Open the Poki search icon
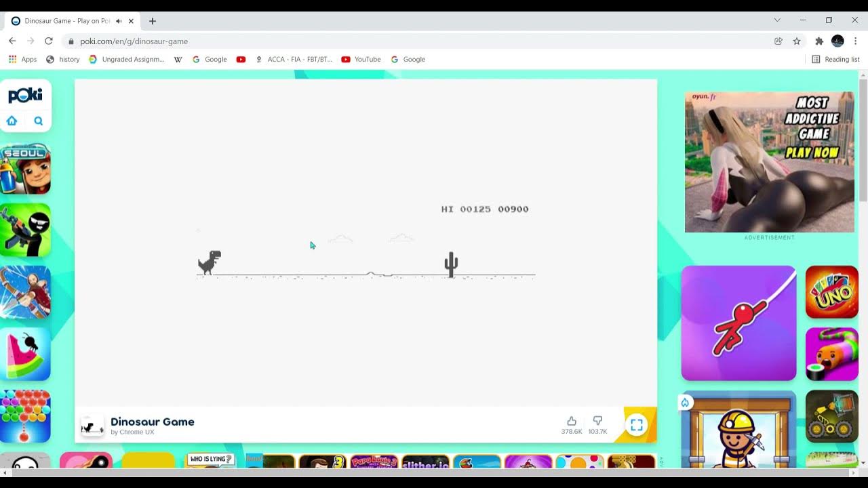This screenshot has width=868, height=488. tap(39, 121)
